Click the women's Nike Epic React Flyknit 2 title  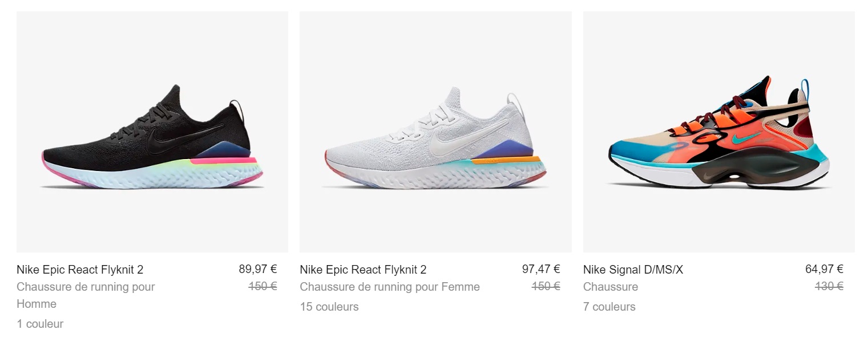[x=363, y=270]
